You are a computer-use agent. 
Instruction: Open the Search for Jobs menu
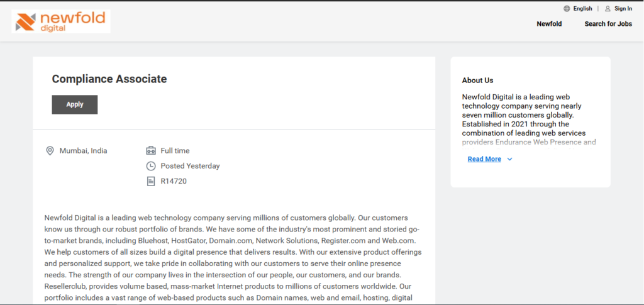pyautogui.click(x=608, y=24)
